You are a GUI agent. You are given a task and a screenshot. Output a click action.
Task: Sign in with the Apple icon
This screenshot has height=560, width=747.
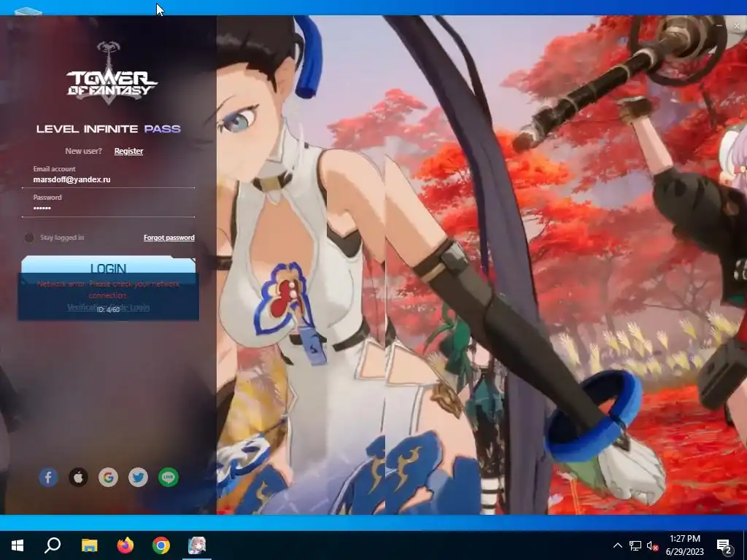point(78,477)
